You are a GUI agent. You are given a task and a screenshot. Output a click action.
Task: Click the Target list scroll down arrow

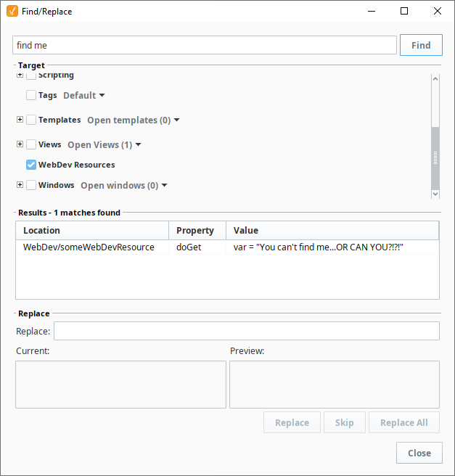tap(435, 194)
